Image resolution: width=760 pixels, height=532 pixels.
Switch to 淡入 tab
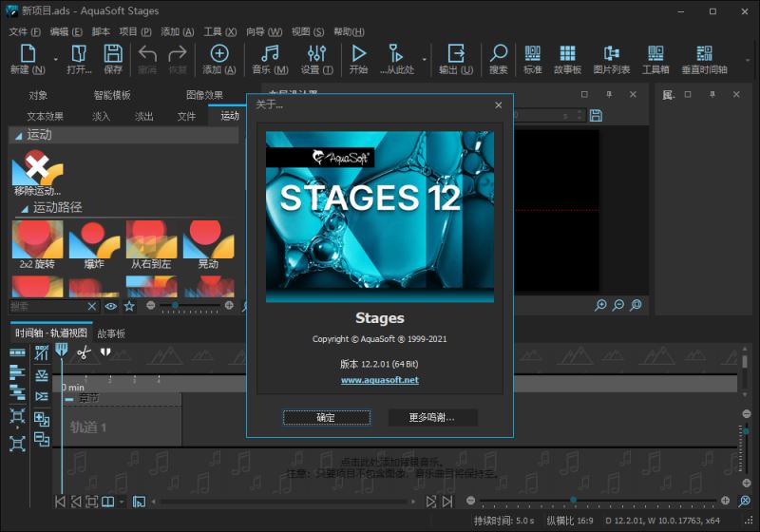[x=101, y=116]
